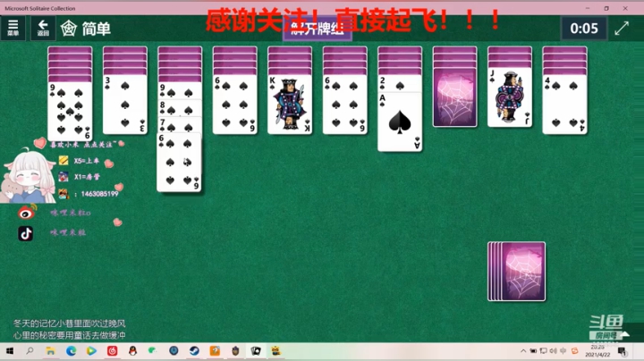Select the 7 of spades card
644x361 pixels.
[180, 125]
